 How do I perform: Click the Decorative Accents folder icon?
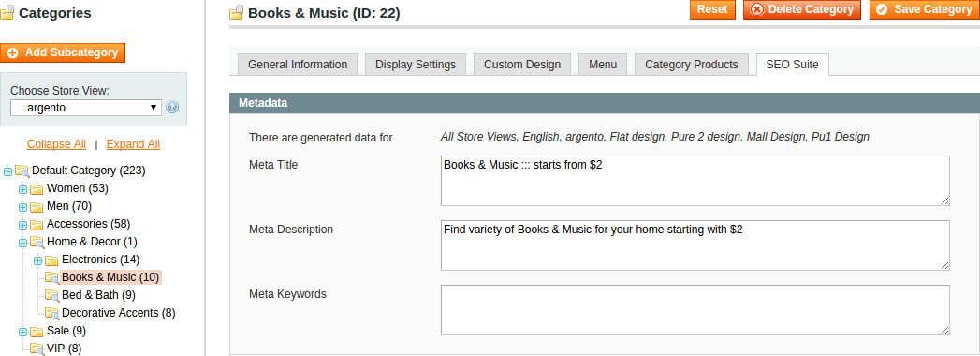coord(51,313)
